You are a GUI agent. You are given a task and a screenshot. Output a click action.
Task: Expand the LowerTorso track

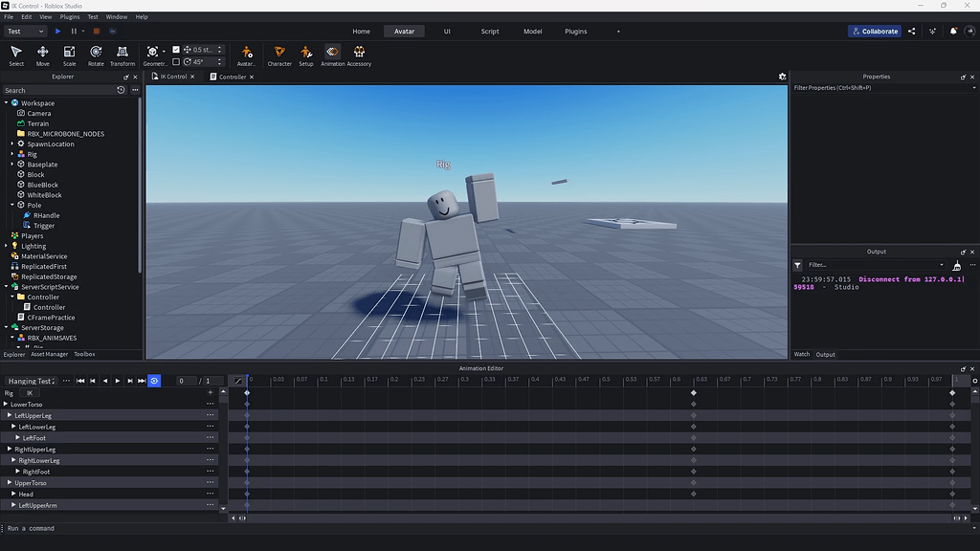tap(8, 404)
